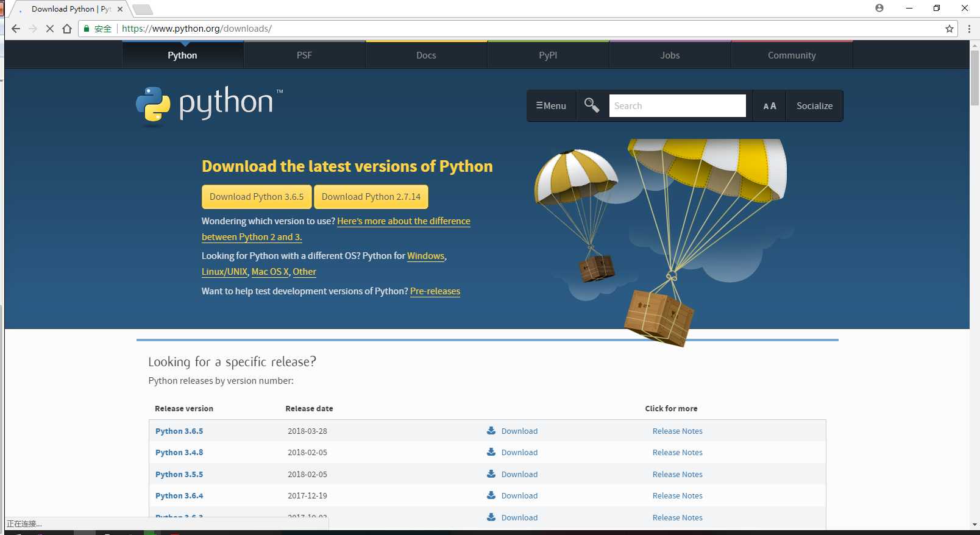This screenshot has height=535, width=980.
Task: Click download icon for Python 3.6.4
Action: [491, 495]
